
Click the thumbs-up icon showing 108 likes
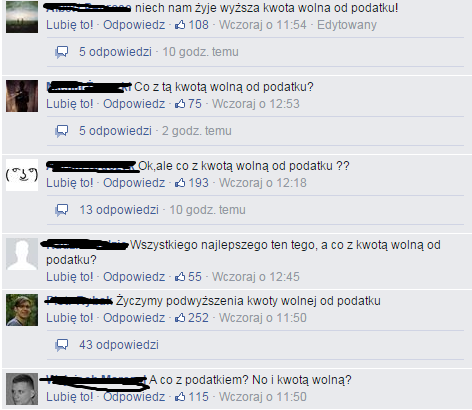point(180,25)
